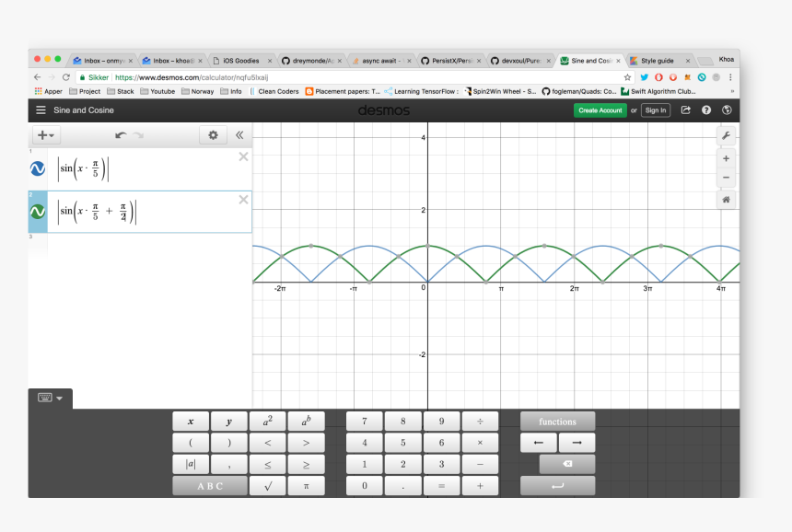Open Desmos help with the question mark icon
The image size is (792, 532).
tap(705, 110)
